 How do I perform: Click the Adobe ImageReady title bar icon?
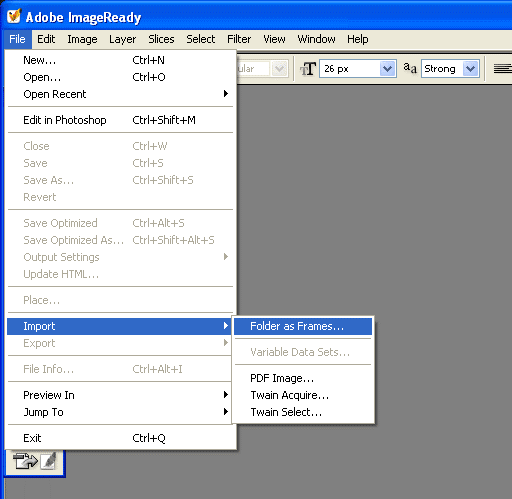14,16
